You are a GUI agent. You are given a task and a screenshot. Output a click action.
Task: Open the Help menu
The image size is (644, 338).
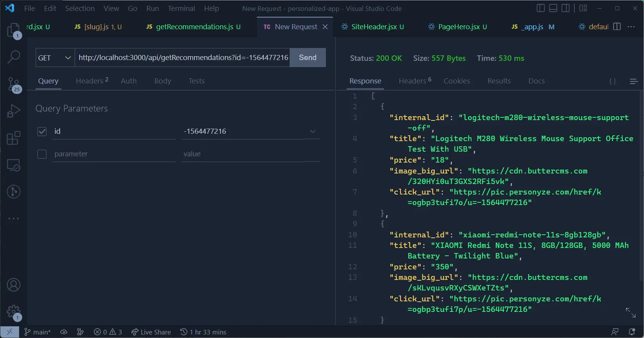pos(212,8)
